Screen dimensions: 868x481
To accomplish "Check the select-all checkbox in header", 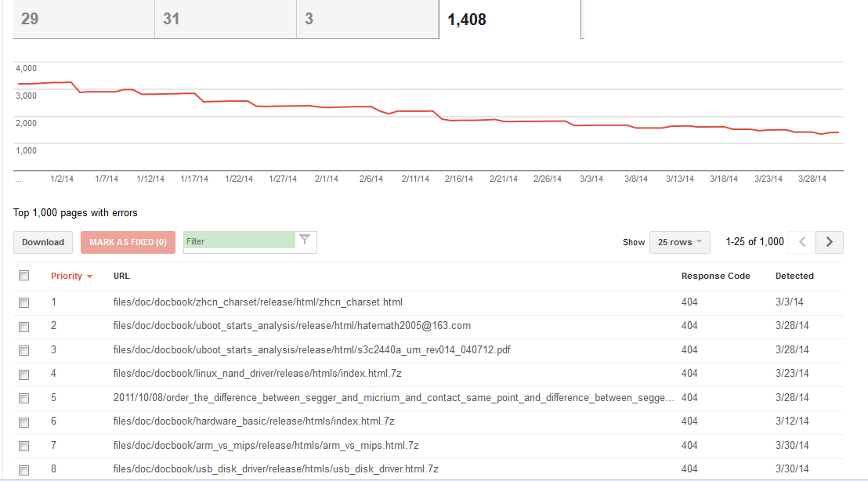I will coord(24,276).
